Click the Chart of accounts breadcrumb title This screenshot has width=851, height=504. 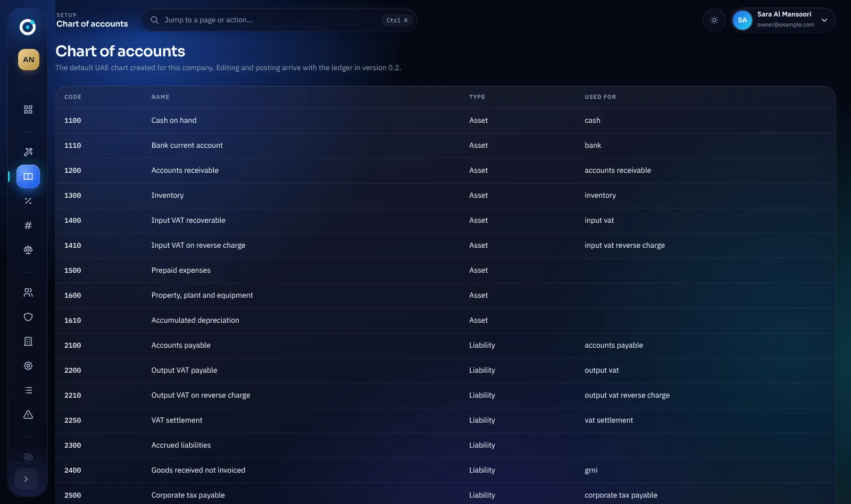pyautogui.click(x=92, y=24)
